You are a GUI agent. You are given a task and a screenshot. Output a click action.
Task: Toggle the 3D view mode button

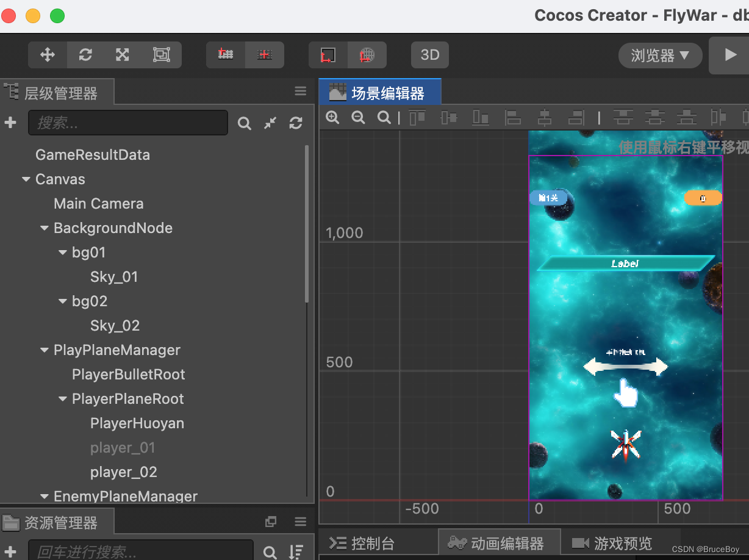click(x=429, y=55)
